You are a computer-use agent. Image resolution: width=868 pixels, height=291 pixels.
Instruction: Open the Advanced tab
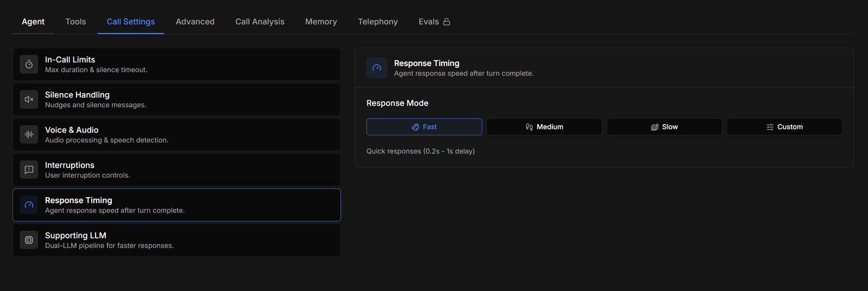(x=195, y=22)
